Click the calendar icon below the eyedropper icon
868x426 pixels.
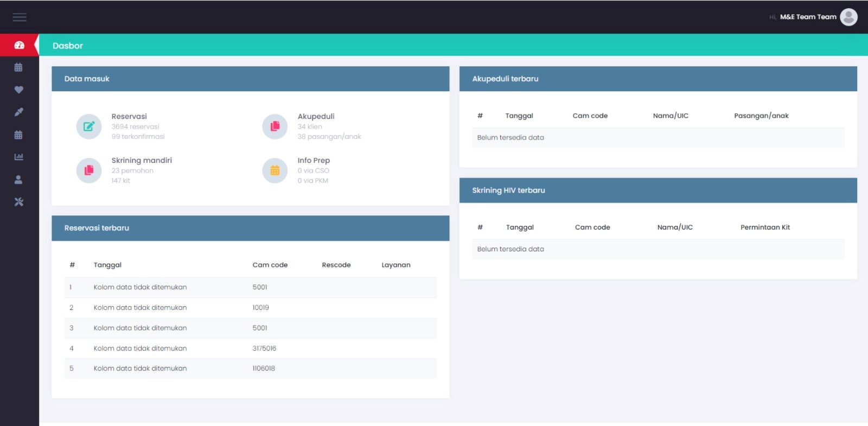tap(18, 135)
